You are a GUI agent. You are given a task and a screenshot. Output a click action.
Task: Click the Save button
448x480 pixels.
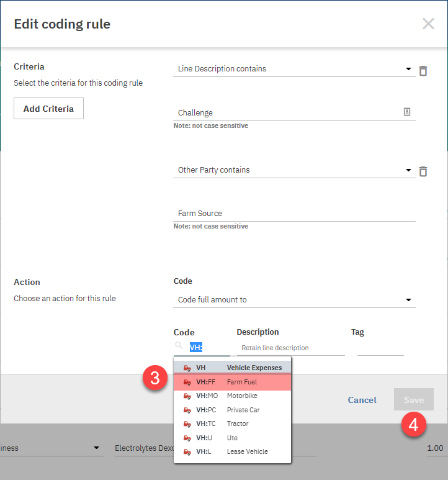click(x=413, y=400)
